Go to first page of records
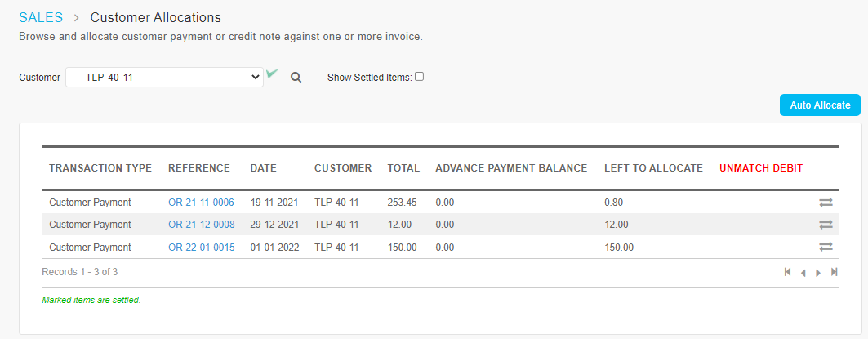868x339 pixels. [788, 272]
